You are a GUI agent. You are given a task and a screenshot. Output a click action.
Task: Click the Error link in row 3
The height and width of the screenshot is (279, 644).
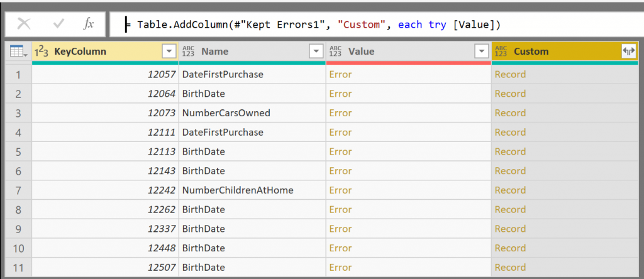(340, 113)
